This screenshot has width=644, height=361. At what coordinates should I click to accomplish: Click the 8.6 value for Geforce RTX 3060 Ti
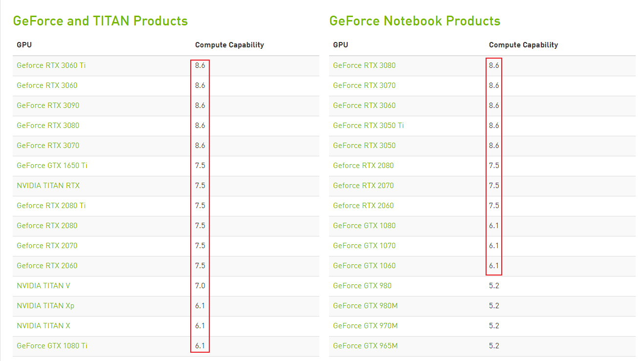pyautogui.click(x=200, y=65)
